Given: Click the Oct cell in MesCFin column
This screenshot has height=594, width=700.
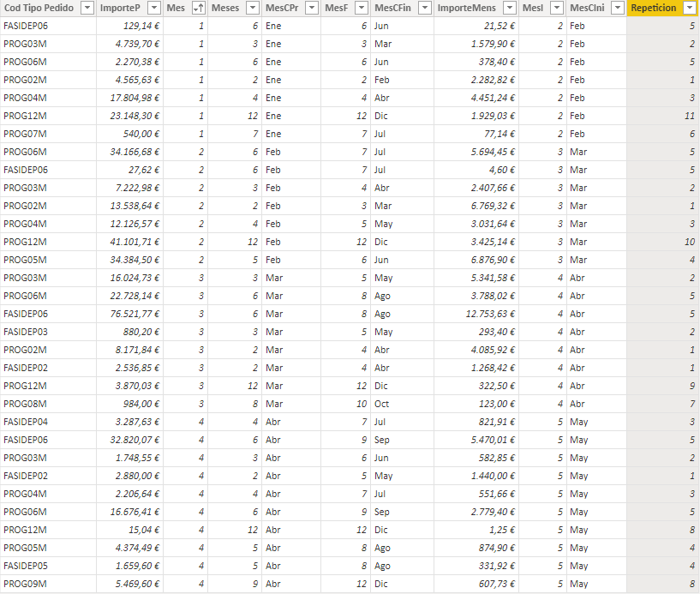Looking at the screenshot, I should click(402, 404).
